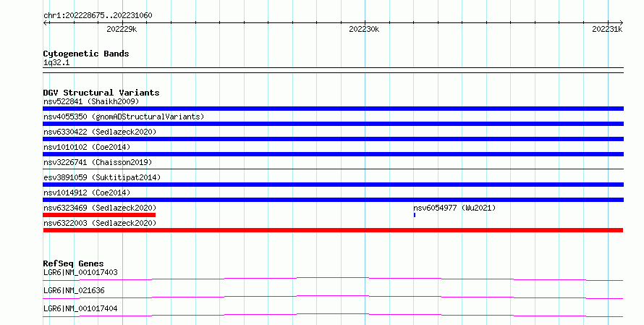This screenshot has width=644, height=325.
Task: Open nsv4055350 (gnomADStructuralVariants) variant label
Action: click(124, 117)
